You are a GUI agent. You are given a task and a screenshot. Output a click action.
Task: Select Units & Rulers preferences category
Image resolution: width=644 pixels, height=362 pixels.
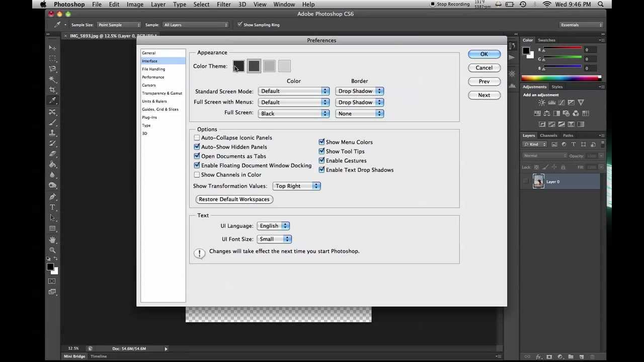(x=154, y=101)
